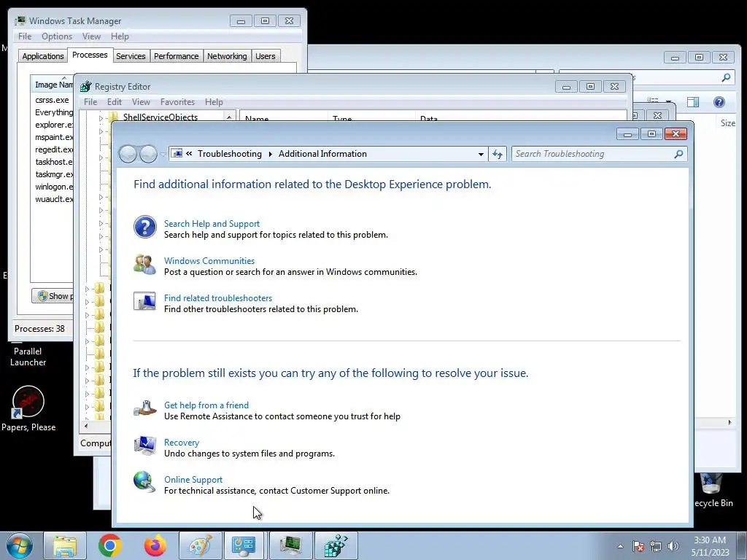Select wuauclt.exe process in Task Manager

click(54, 199)
